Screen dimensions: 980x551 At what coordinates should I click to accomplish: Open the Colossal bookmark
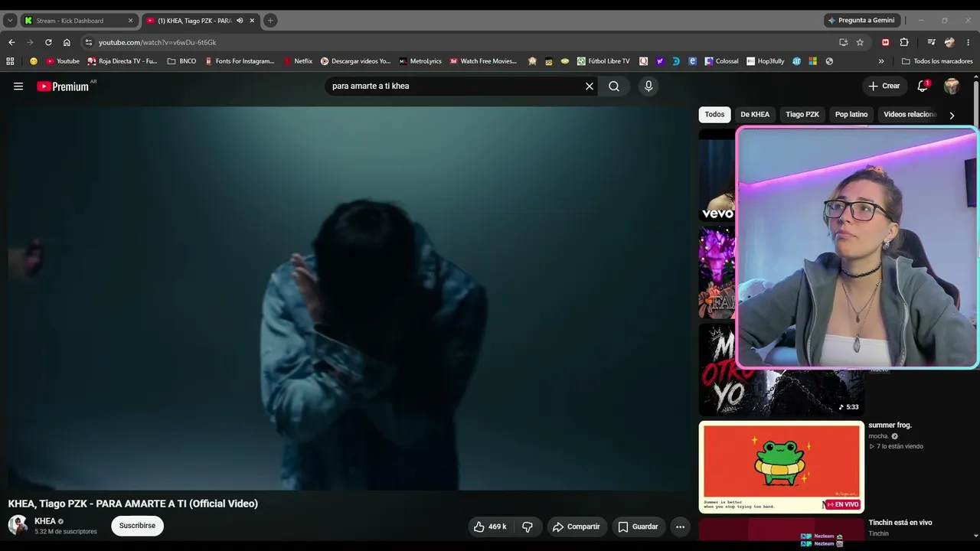click(x=721, y=61)
